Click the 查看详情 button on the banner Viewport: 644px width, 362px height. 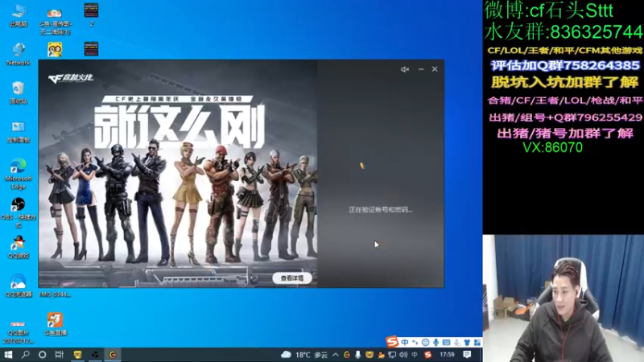coord(292,278)
